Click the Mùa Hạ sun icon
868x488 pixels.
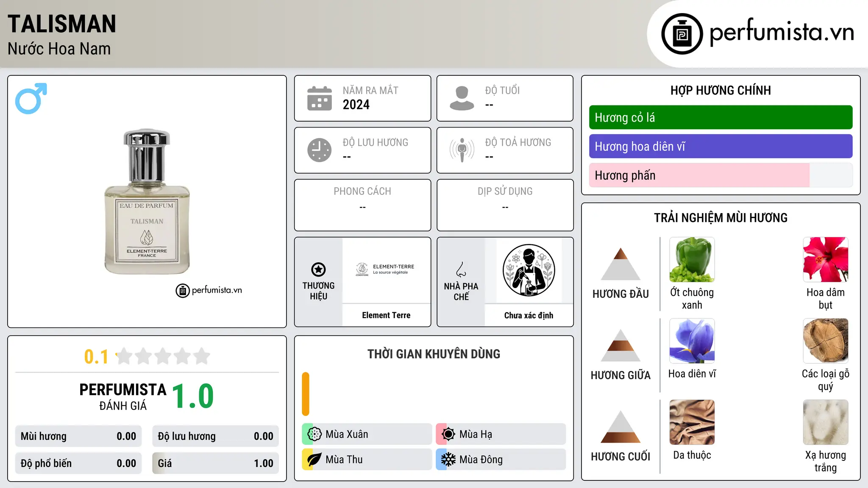(x=448, y=434)
